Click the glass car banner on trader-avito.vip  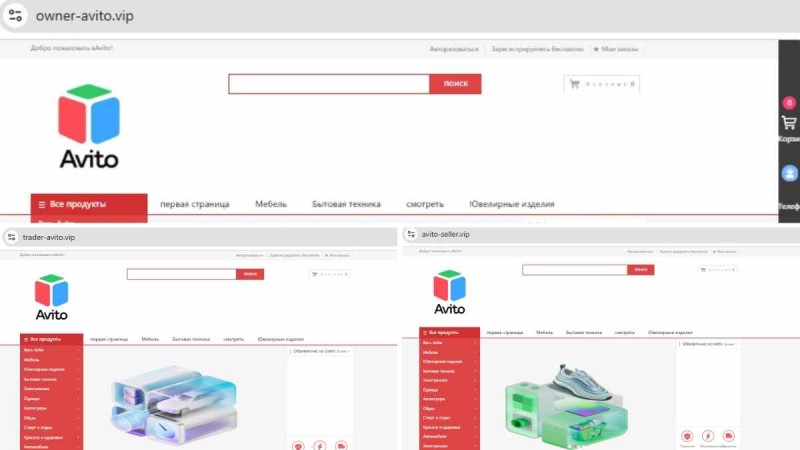(x=174, y=402)
